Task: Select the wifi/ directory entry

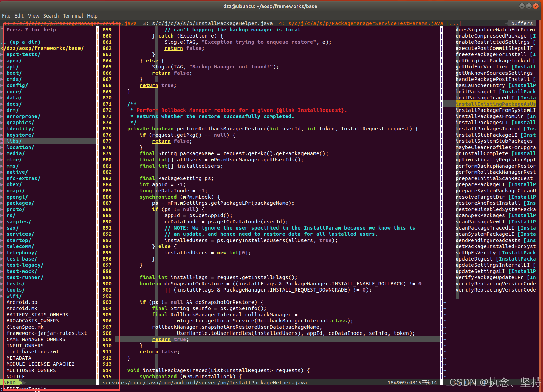Action: [x=14, y=296]
